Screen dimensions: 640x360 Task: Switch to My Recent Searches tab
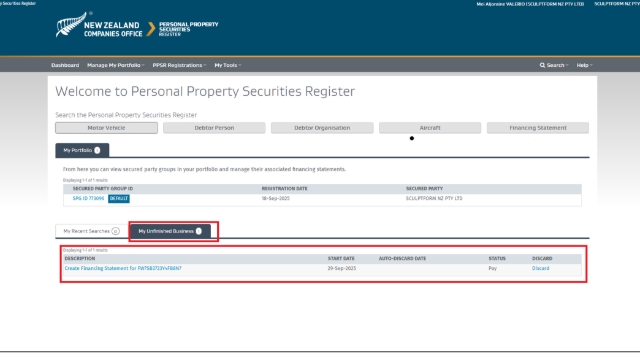[x=91, y=231]
